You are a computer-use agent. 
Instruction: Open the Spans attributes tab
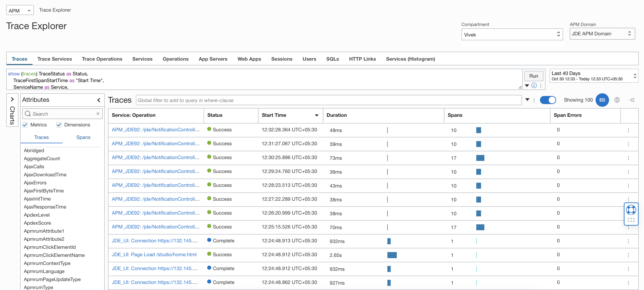(83, 137)
